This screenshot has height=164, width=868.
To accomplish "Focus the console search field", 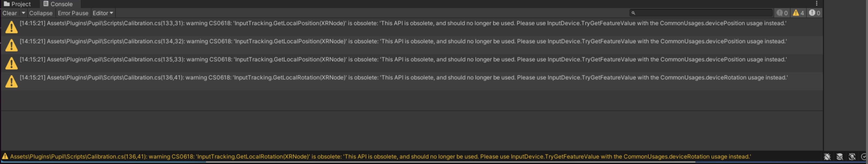I will point(701,13).
